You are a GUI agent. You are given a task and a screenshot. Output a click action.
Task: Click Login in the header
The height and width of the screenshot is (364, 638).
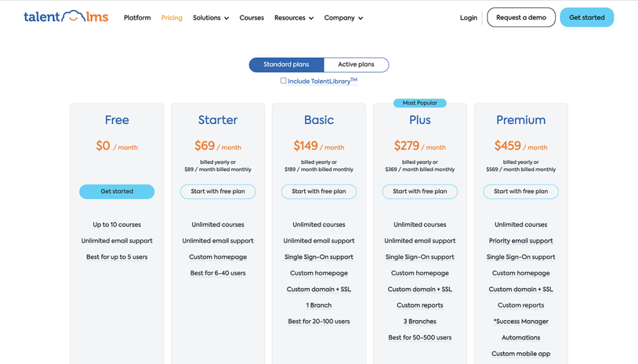point(469,17)
